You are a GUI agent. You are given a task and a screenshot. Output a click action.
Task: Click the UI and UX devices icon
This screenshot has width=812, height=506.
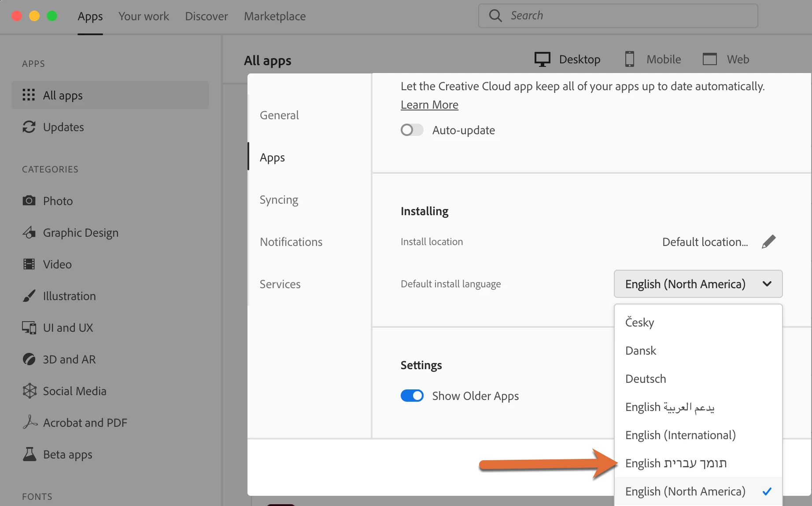(29, 327)
